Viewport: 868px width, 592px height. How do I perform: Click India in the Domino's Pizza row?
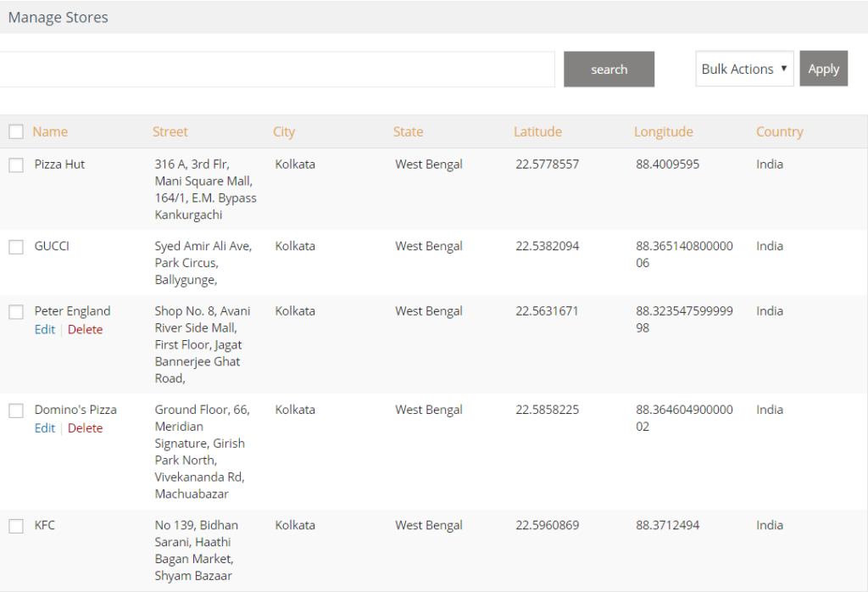point(770,410)
